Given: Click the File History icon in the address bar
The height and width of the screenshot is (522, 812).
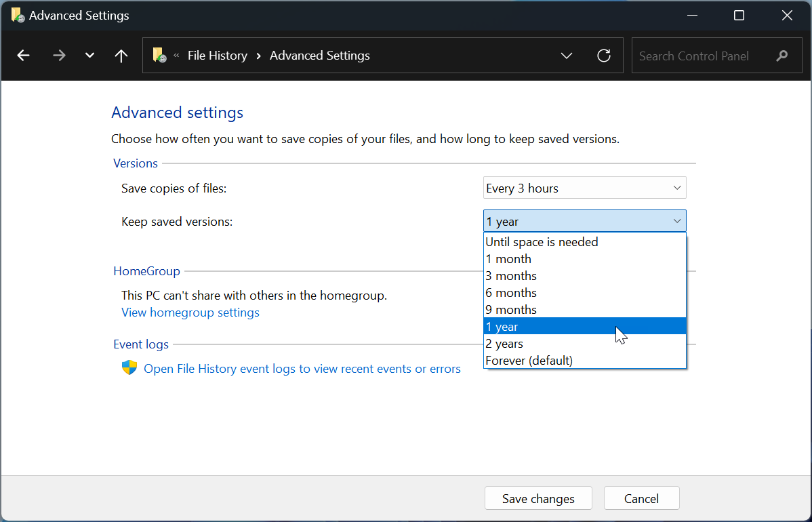Looking at the screenshot, I should (159, 56).
